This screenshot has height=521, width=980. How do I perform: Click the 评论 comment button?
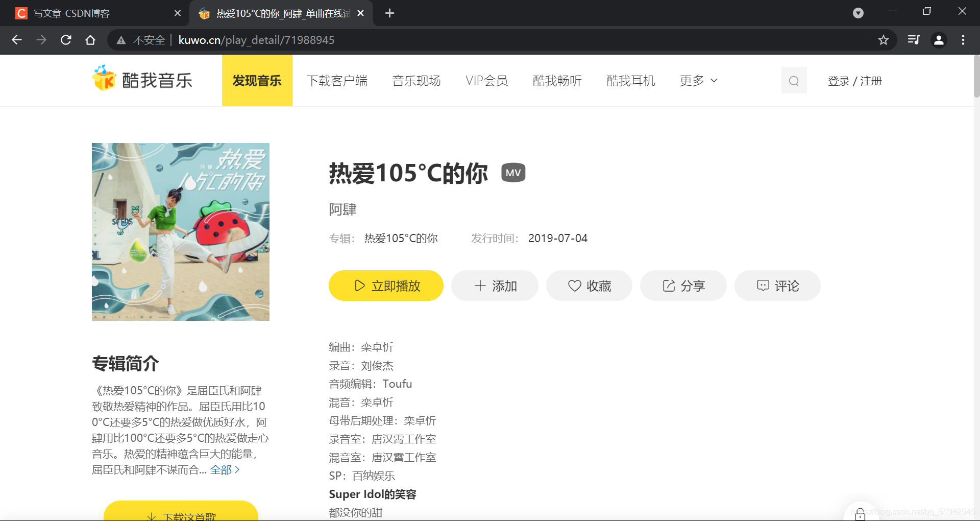(x=777, y=286)
